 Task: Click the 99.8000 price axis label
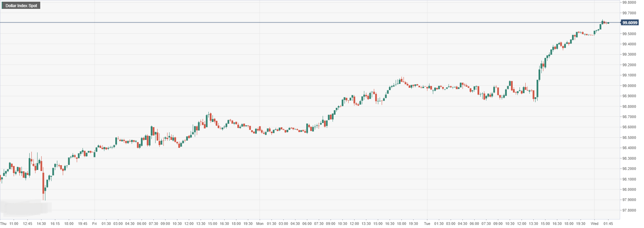click(x=629, y=2)
